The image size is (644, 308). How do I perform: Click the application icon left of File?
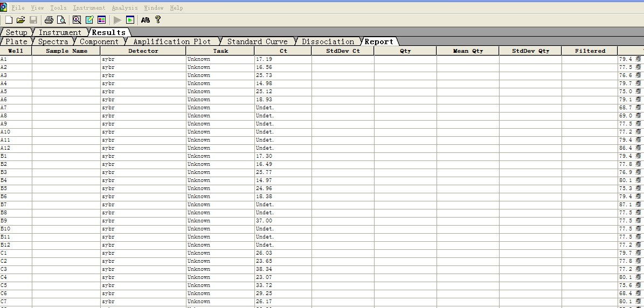point(4,8)
